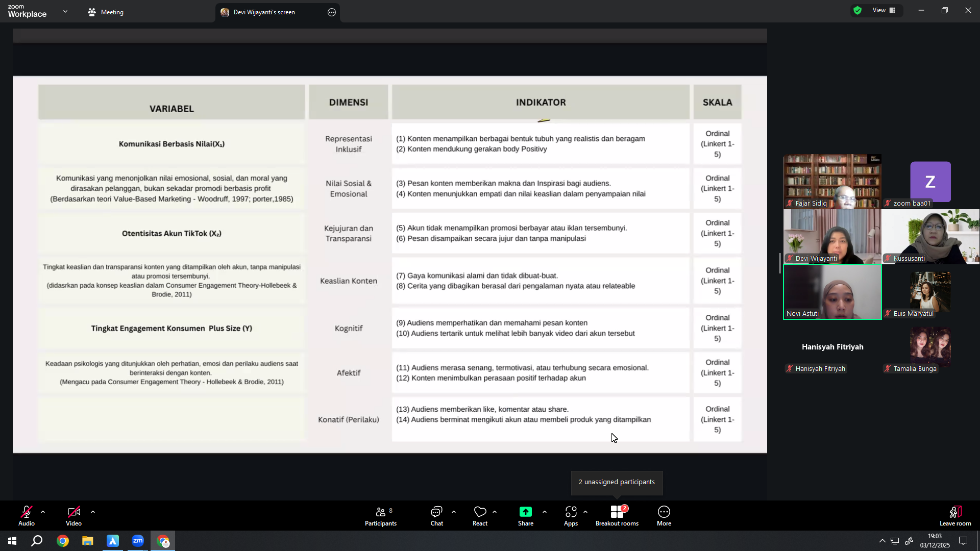This screenshot has width=980, height=551.
Task: Click the Nilai Sosial & Emosional cell
Action: (349, 189)
